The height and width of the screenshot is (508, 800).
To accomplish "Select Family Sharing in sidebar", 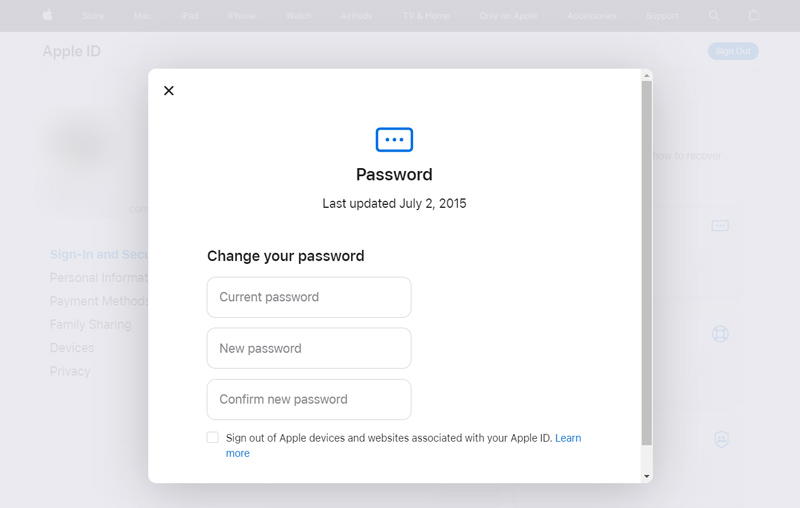I will 90,324.
